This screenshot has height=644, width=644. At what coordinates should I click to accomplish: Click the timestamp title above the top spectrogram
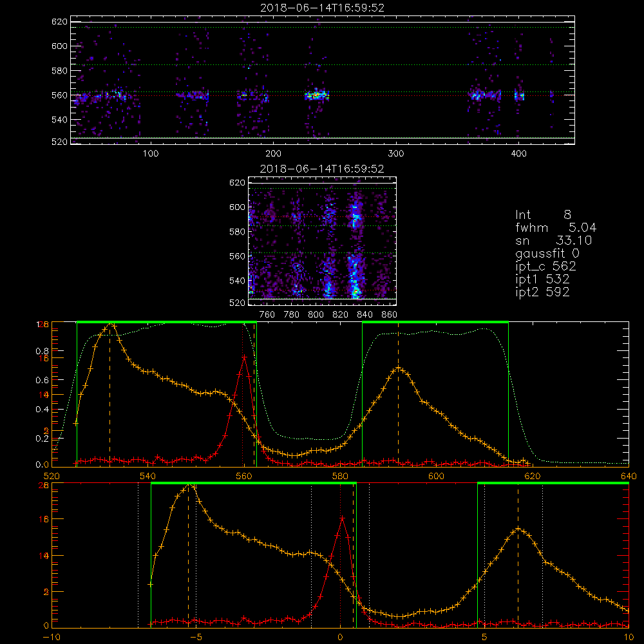click(x=323, y=8)
